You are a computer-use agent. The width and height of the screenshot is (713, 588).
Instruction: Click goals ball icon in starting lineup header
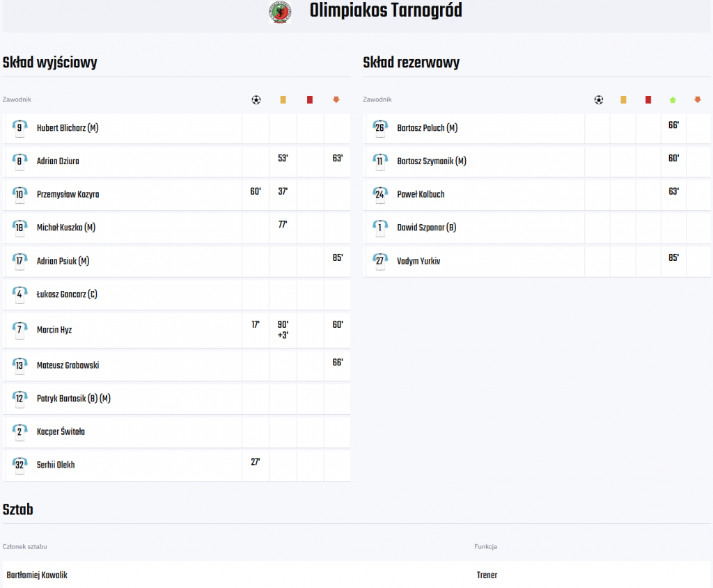[256, 100]
